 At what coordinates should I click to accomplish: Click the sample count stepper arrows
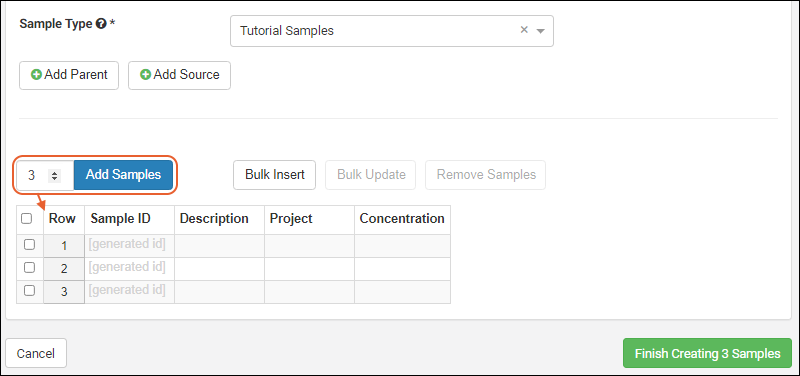click(54, 176)
